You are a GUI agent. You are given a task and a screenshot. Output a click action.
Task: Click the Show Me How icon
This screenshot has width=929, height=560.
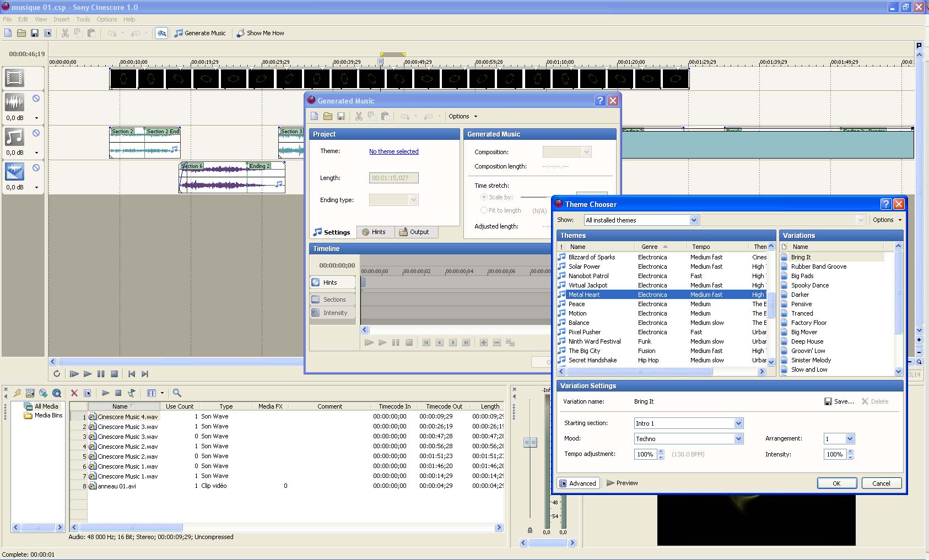tap(240, 33)
